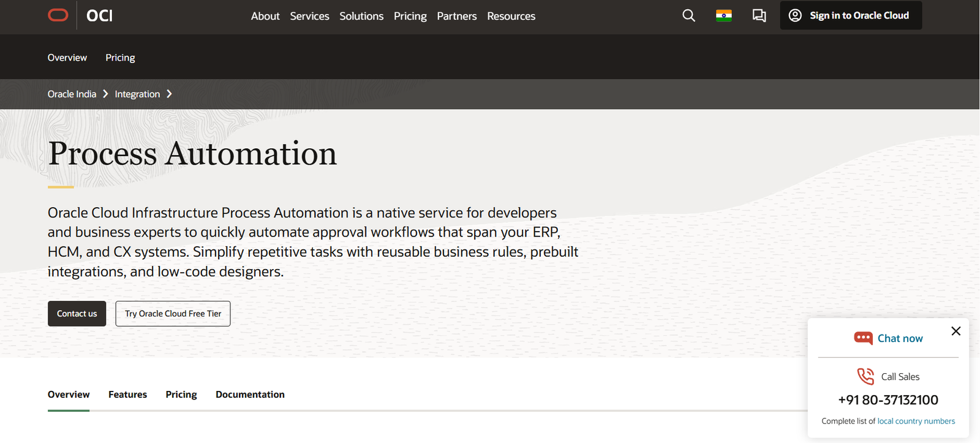Switch to the Documentation tab

point(250,395)
